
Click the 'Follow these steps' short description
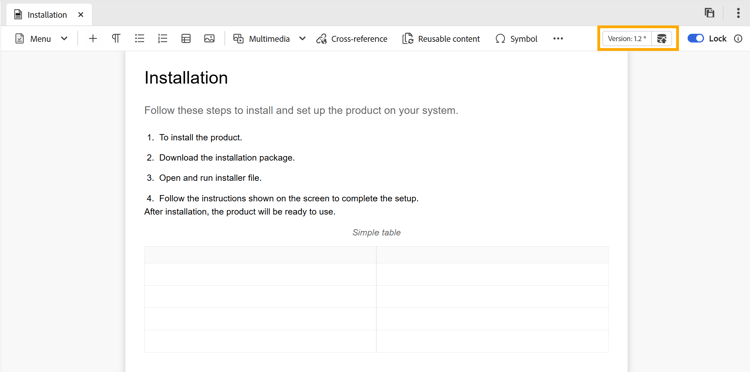pyautogui.click(x=301, y=110)
